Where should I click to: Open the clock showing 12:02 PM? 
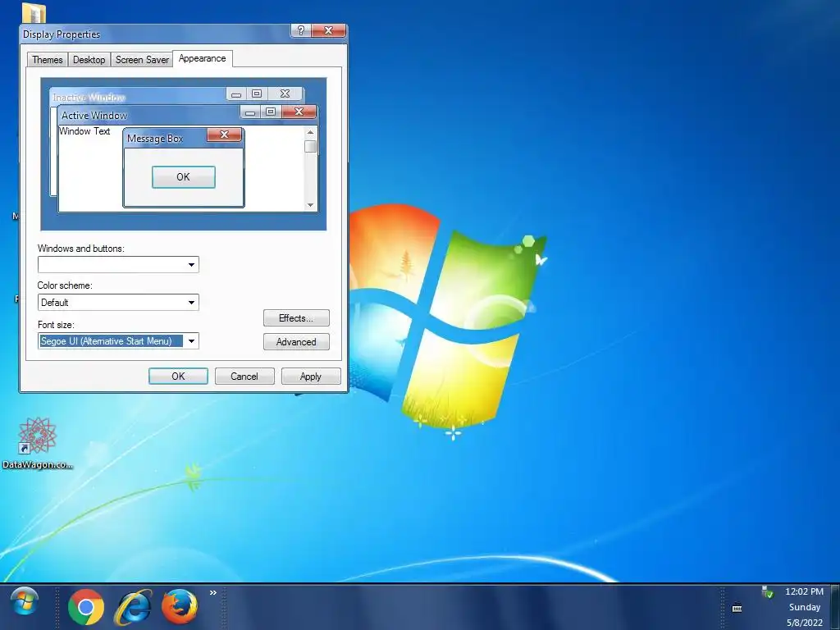coord(804,591)
